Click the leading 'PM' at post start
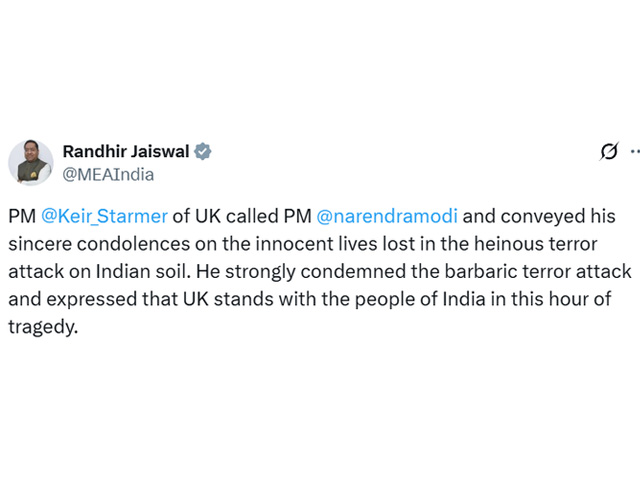The image size is (640, 480). (x=22, y=216)
